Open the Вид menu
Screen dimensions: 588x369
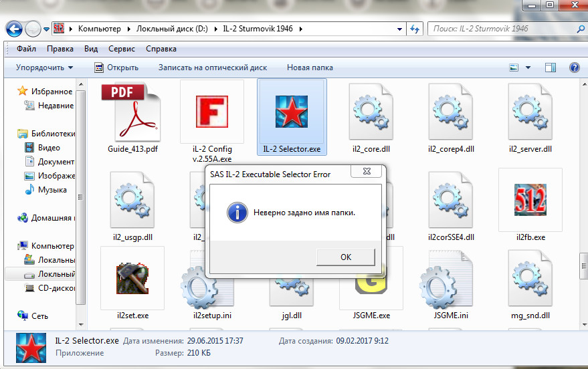click(91, 49)
